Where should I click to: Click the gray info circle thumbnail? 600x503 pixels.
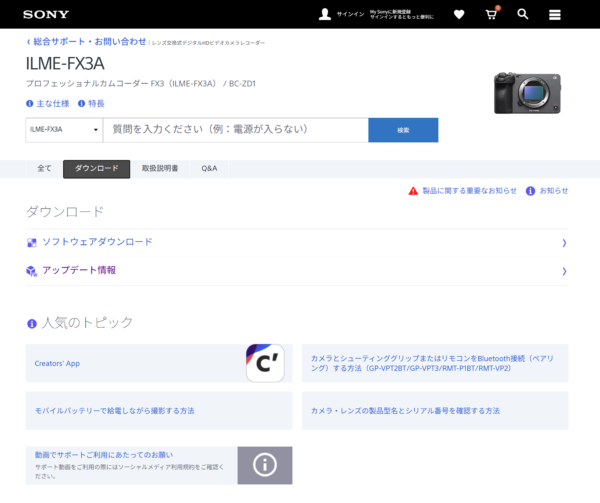(265, 465)
